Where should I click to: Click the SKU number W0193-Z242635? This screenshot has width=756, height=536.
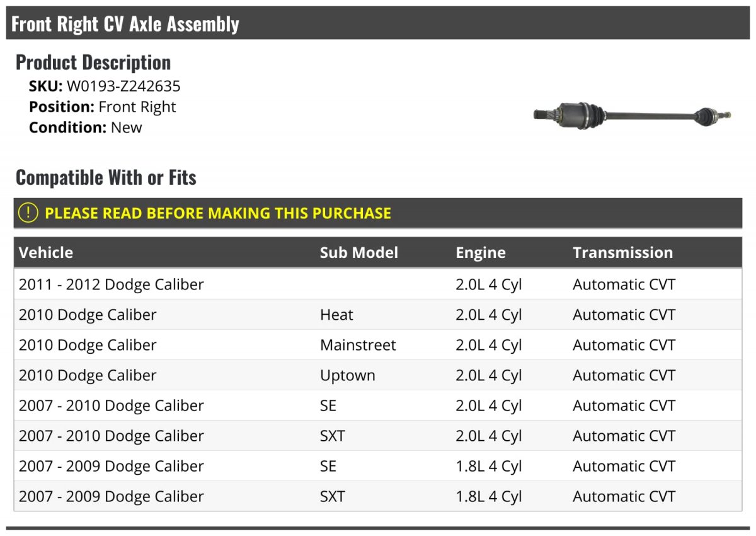click(x=123, y=86)
